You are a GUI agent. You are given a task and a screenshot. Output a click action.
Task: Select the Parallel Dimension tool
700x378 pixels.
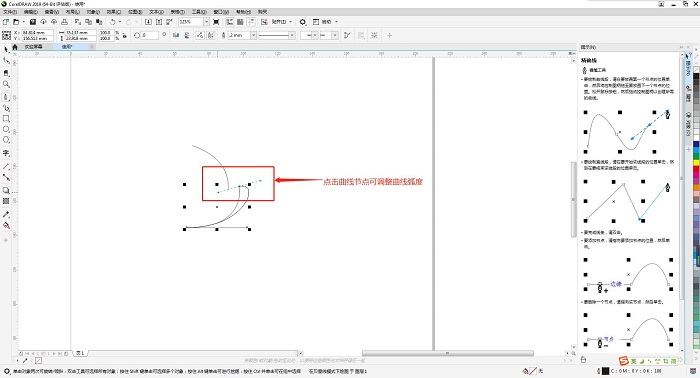(x=6, y=166)
